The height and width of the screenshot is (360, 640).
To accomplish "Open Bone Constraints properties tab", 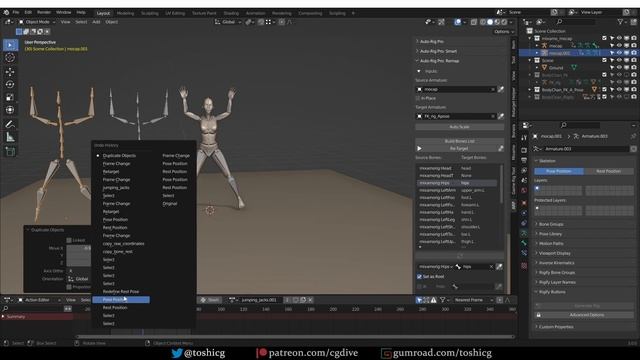I will point(524,253).
